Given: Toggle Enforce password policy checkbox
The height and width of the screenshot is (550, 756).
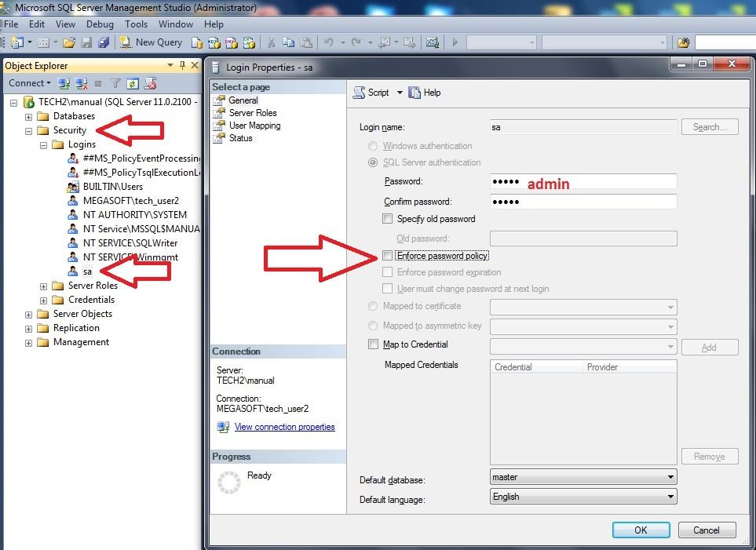Looking at the screenshot, I should [387, 256].
